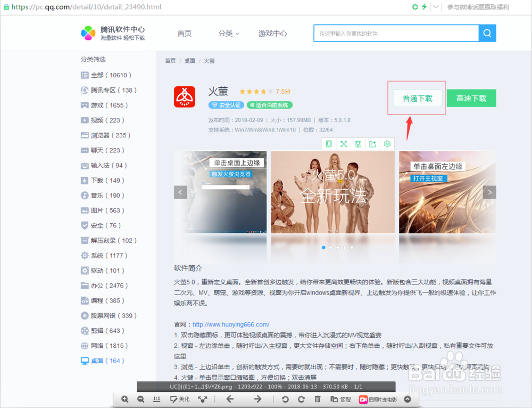Select 腾讯专区 (138) category
532x408 pixels.
pos(109,90)
